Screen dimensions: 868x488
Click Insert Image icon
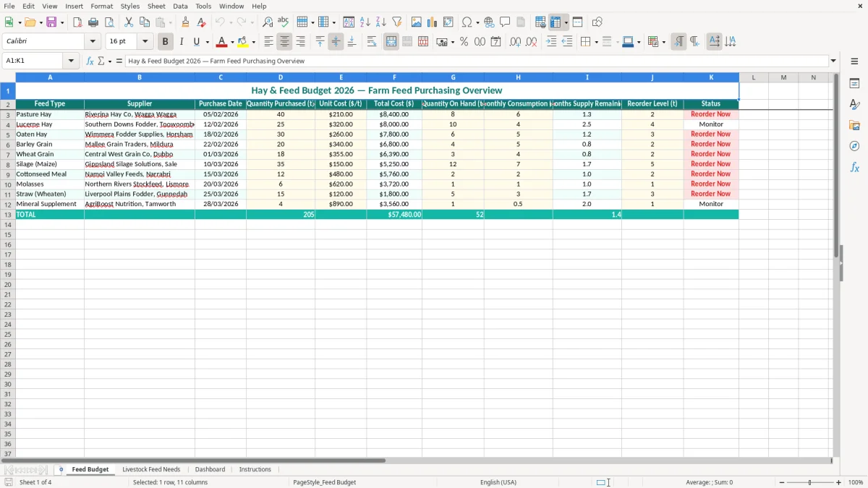click(x=417, y=22)
